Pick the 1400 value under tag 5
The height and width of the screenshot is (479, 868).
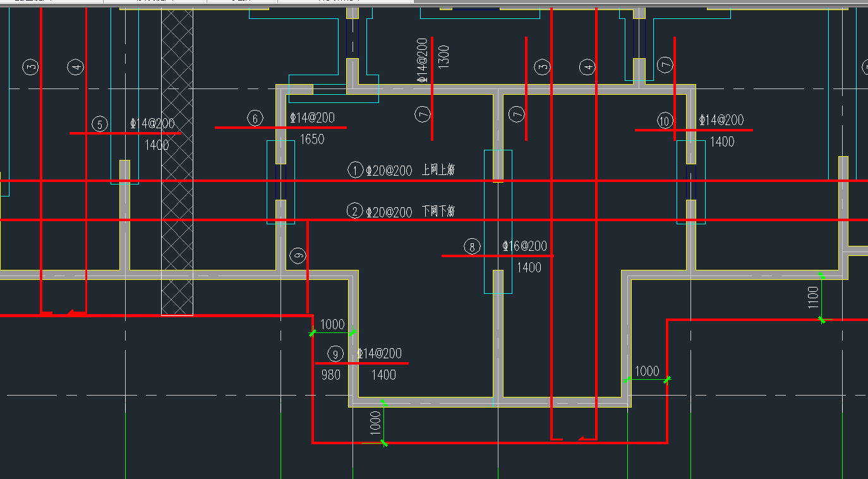point(157,145)
